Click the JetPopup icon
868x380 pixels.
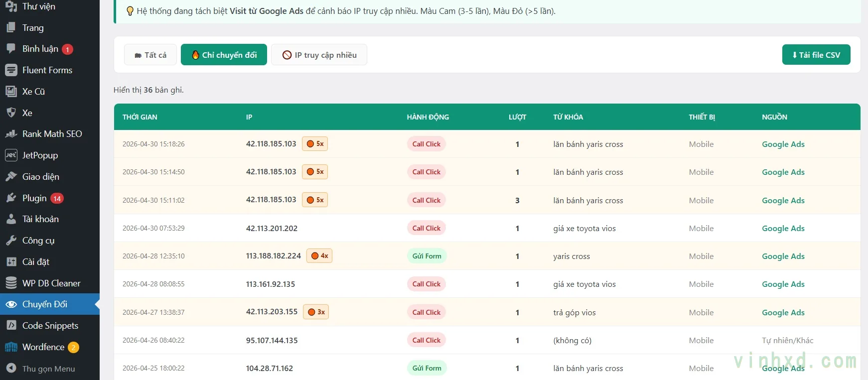tap(11, 155)
